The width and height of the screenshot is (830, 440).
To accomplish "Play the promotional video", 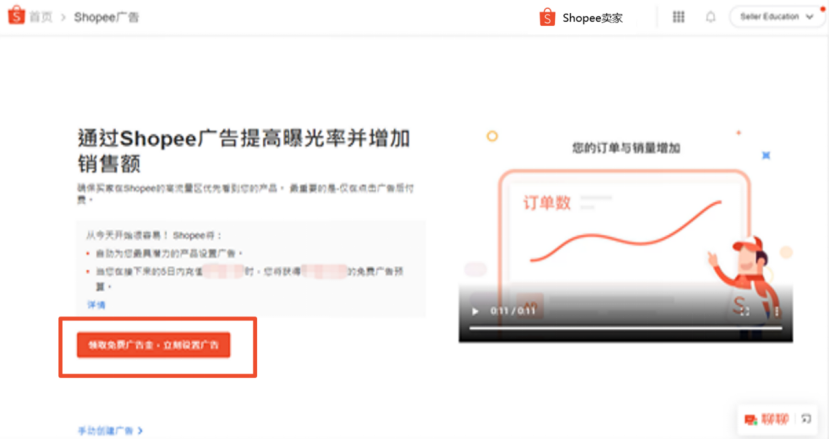I will (475, 311).
